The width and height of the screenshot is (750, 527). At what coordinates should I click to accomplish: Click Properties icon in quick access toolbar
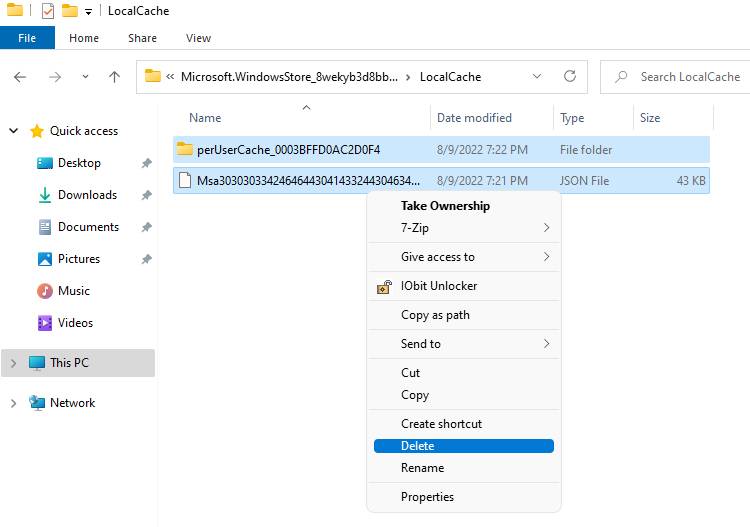tap(48, 11)
